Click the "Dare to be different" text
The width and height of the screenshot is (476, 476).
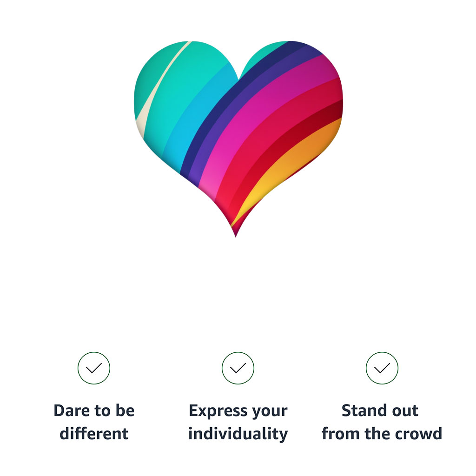coord(94,422)
